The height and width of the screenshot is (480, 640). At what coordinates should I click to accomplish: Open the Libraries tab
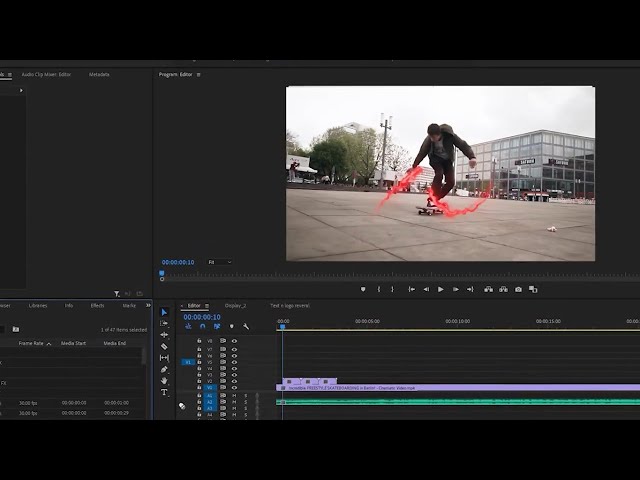coord(38,305)
